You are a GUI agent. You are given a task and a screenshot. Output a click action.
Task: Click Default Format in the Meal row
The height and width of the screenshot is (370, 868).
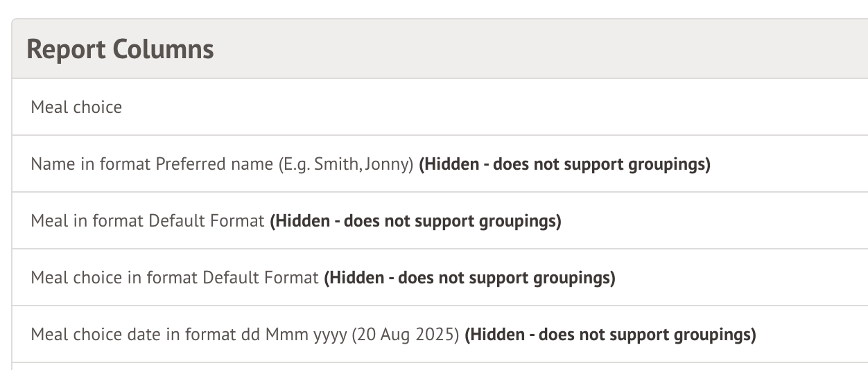click(x=207, y=221)
